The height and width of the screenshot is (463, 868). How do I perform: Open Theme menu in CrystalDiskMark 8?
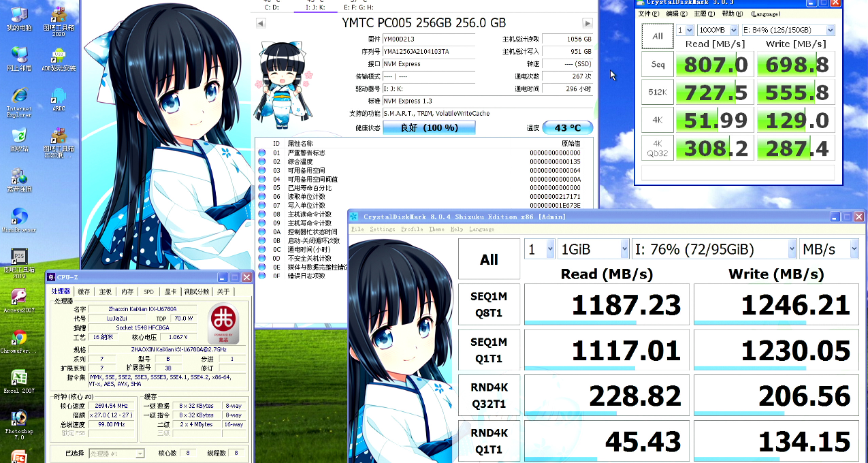(x=437, y=229)
